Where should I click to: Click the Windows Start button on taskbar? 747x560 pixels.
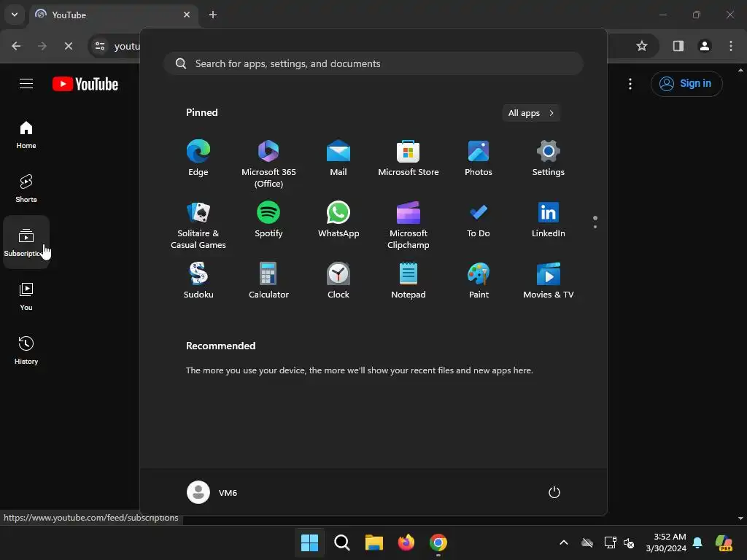(x=309, y=542)
